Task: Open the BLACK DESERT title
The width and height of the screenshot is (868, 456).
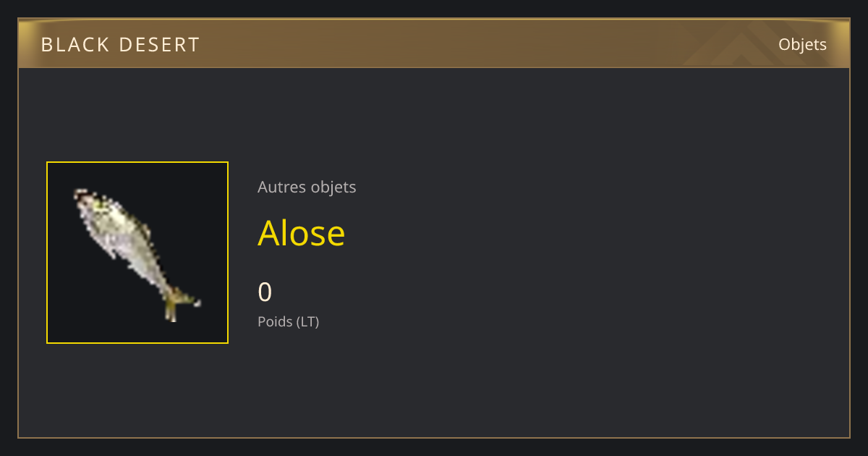Action: pos(120,45)
